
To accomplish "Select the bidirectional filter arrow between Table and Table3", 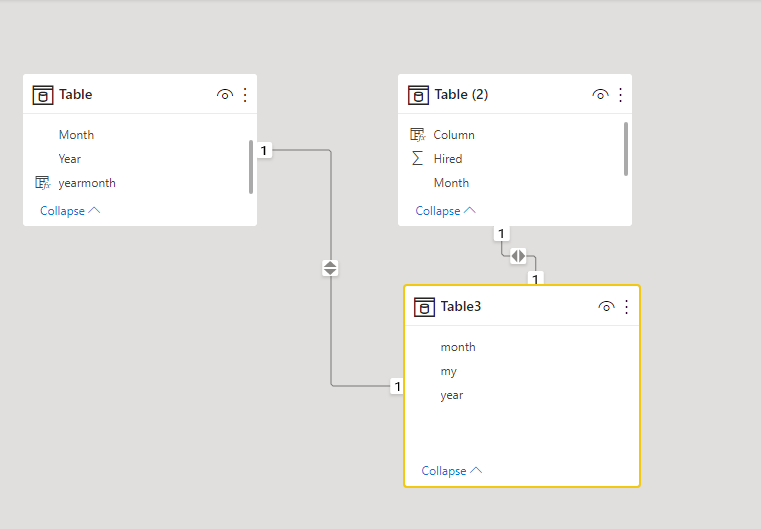I will click(330, 268).
